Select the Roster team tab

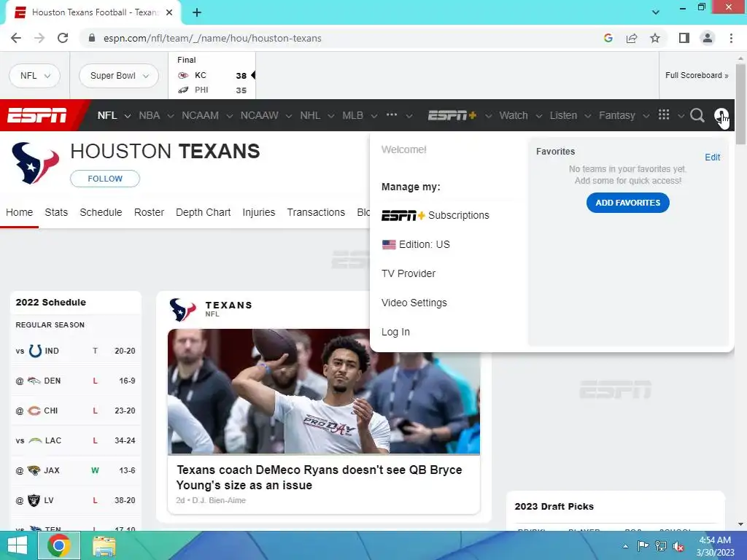(149, 212)
